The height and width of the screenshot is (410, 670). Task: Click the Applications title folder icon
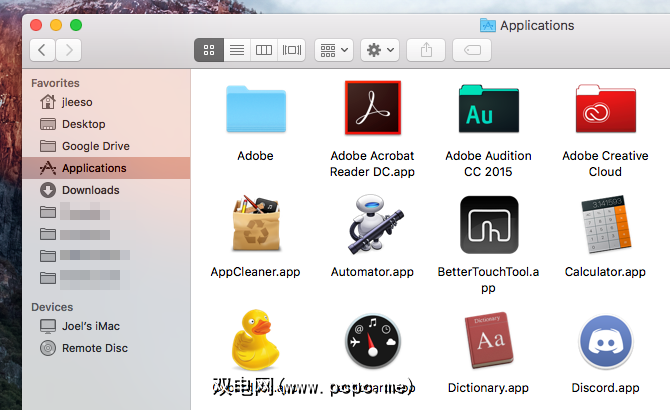[x=488, y=26]
